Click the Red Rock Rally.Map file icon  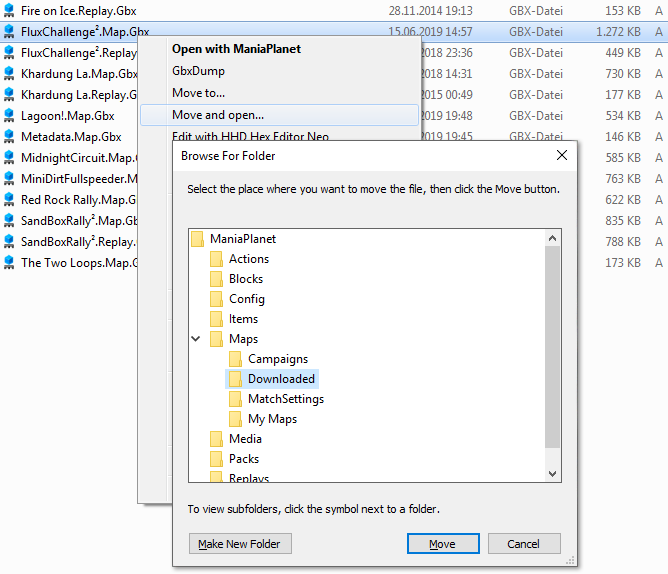point(9,199)
